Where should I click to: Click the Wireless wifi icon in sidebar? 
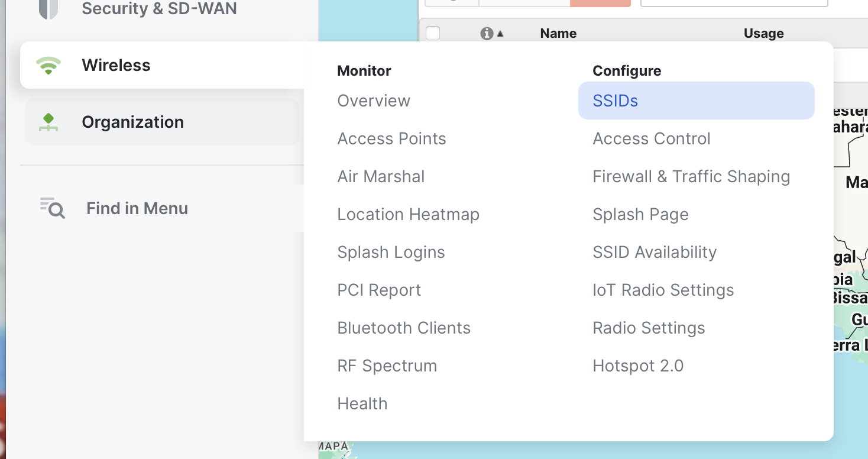click(x=48, y=65)
